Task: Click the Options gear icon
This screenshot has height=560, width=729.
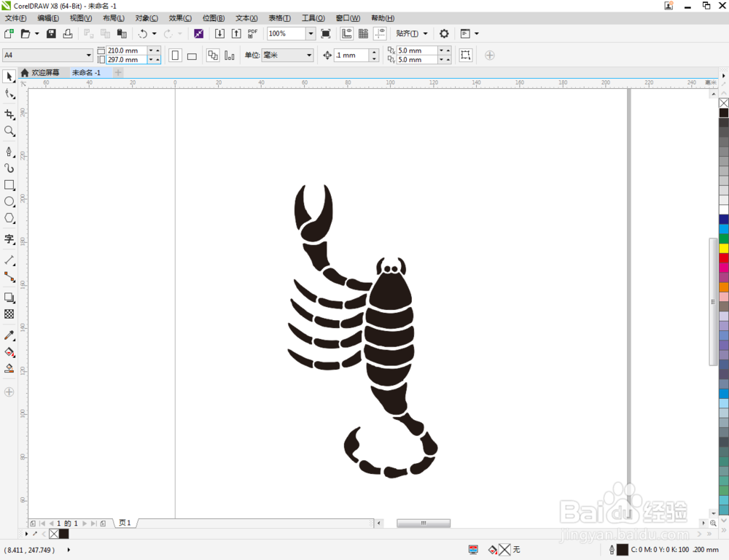Action: pos(444,34)
